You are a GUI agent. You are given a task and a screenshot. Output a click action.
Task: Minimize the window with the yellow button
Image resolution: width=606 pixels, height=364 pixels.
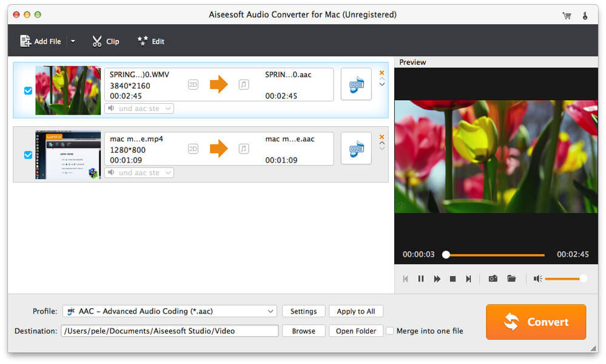[27, 15]
